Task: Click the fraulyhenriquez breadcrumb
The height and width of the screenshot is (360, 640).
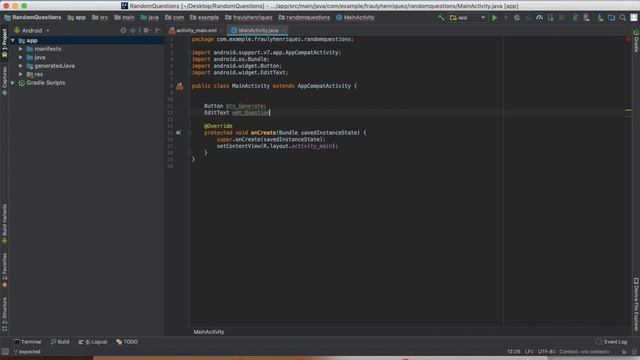Action: click(x=249, y=18)
